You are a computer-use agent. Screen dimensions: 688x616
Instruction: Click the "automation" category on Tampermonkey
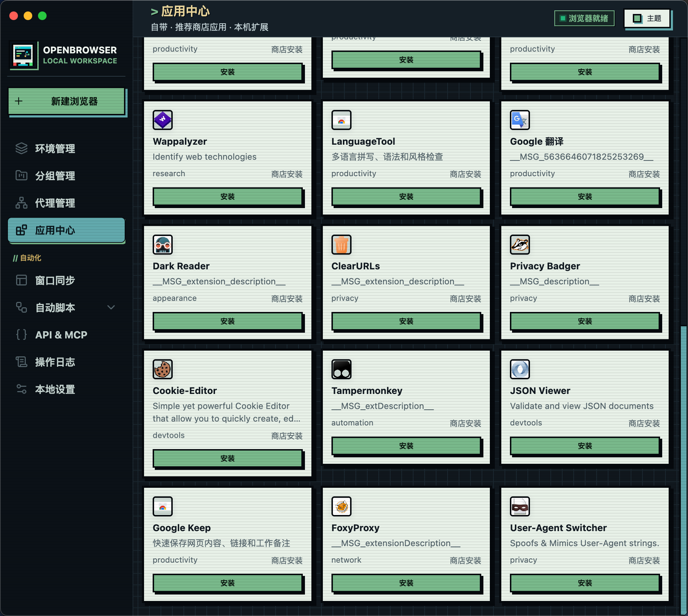[x=352, y=423]
